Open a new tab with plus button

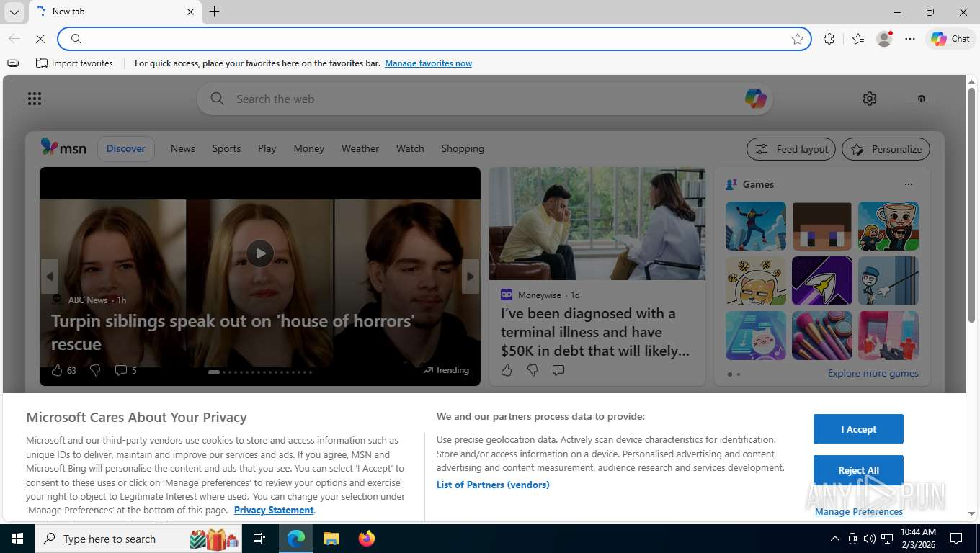pos(214,12)
